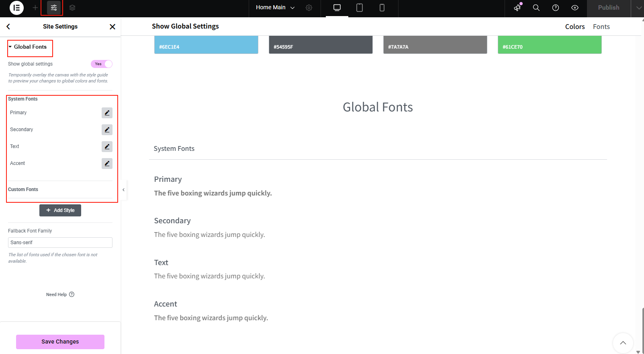The image size is (644, 354).
Task: Edit the Primary system font
Action: coord(107,113)
